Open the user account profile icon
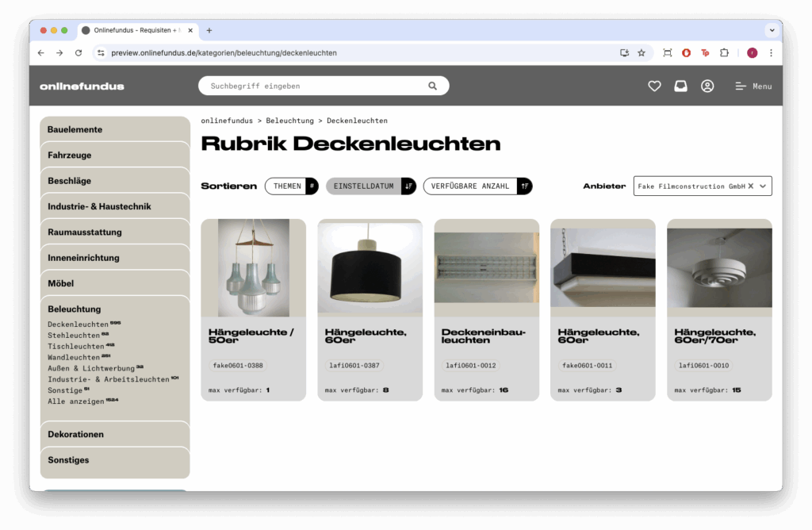This screenshot has height=530, width=812. [707, 86]
